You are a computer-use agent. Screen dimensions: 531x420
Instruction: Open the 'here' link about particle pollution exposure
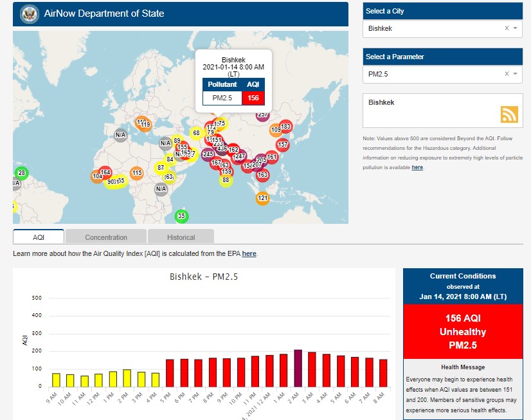417,167
